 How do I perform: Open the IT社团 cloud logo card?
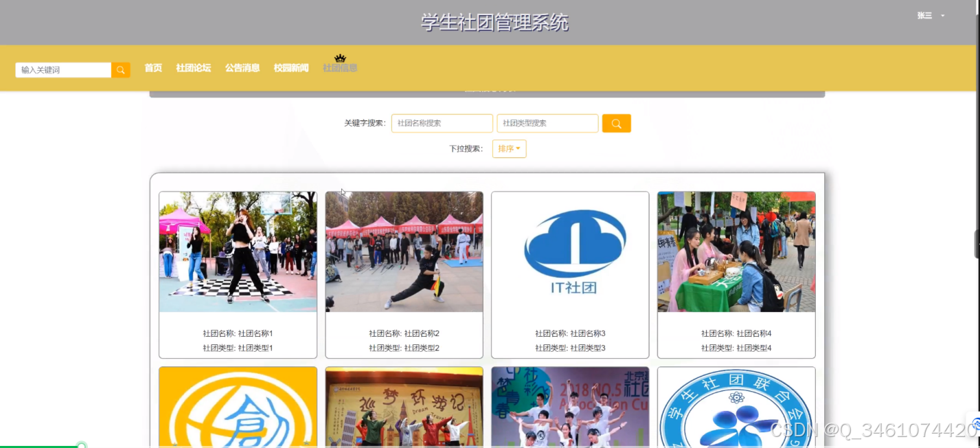(x=570, y=252)
